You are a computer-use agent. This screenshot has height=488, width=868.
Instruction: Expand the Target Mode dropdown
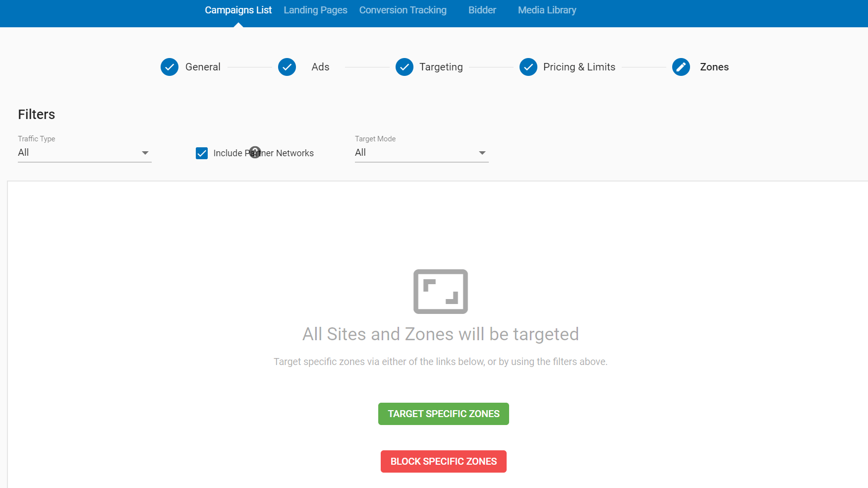click(421, 153)
